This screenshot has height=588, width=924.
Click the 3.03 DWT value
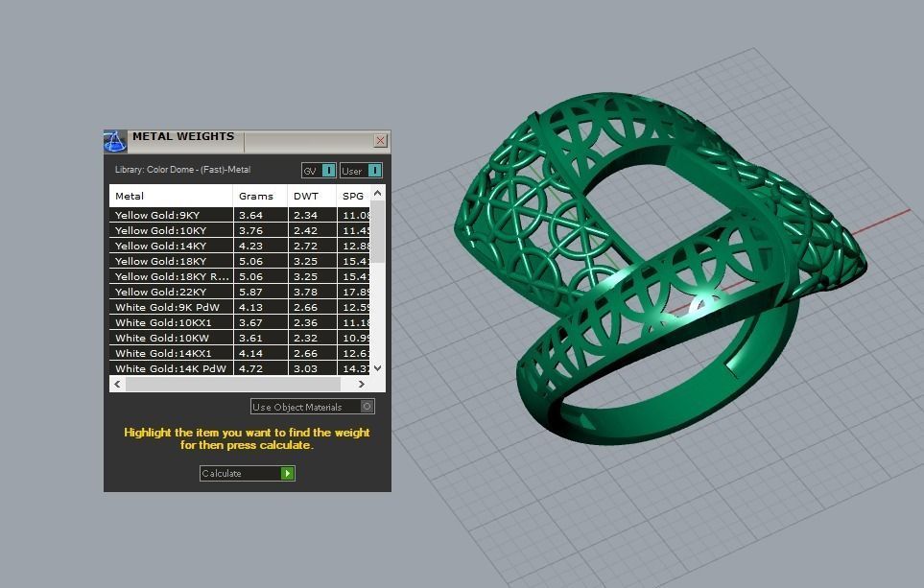305,368
